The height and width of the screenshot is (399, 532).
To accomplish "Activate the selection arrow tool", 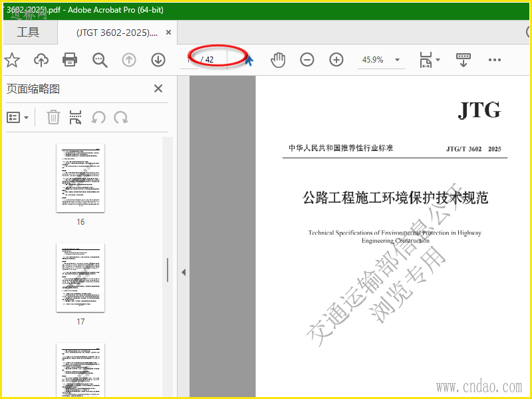I will pyautogui.click(x=249, y=61).
